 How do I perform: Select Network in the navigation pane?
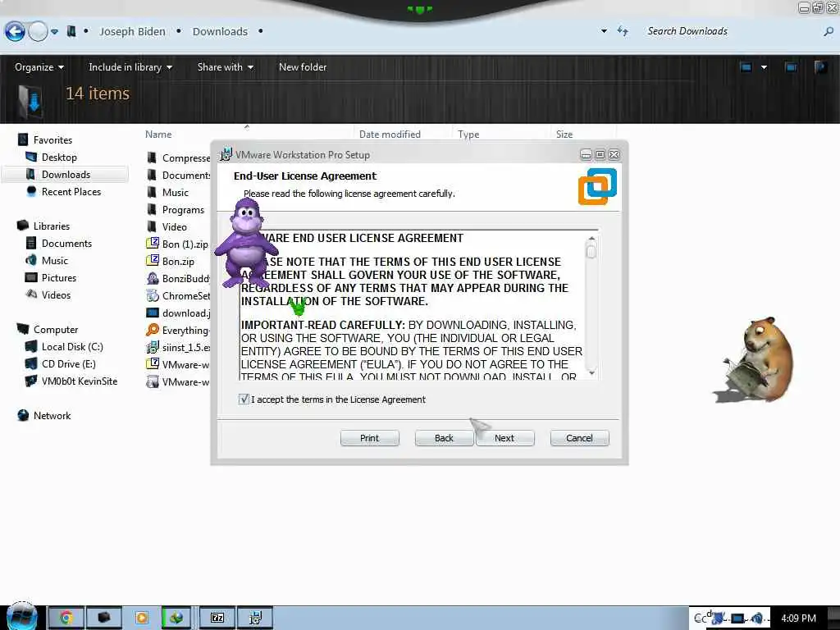[52, 416]
